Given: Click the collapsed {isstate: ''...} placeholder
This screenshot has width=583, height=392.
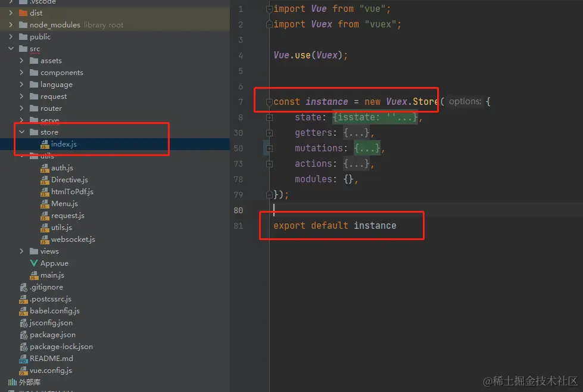Looking at the screenshot, I should click(x=375, y=117).
